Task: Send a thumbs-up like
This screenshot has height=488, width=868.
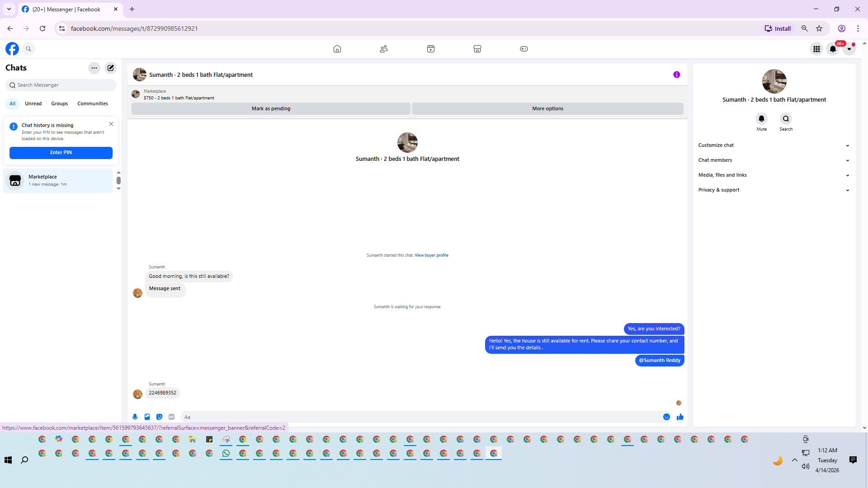Action: (680, 417)
